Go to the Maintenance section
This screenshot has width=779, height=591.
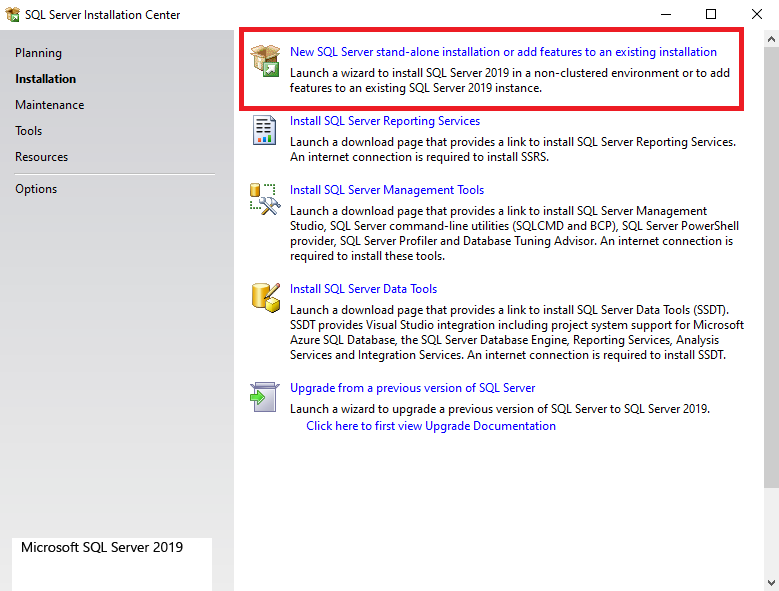(x=50, y=105)
